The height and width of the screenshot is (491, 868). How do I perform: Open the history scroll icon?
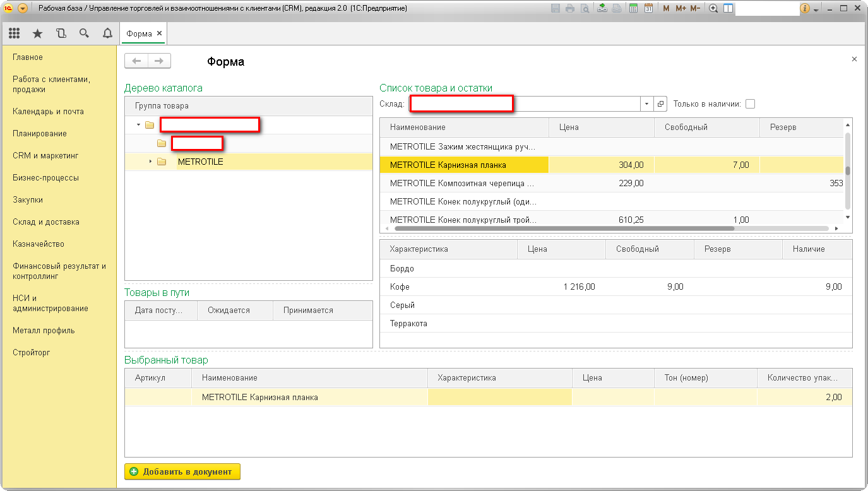click(61, 33)
